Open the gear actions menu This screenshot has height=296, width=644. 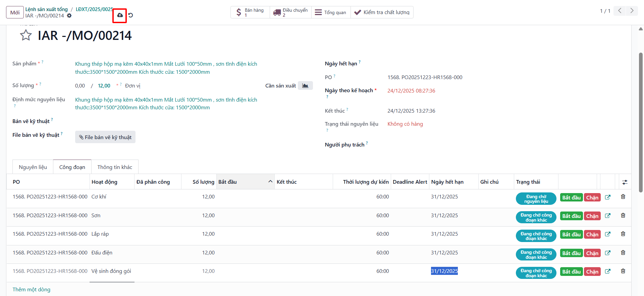click(69, 16)
